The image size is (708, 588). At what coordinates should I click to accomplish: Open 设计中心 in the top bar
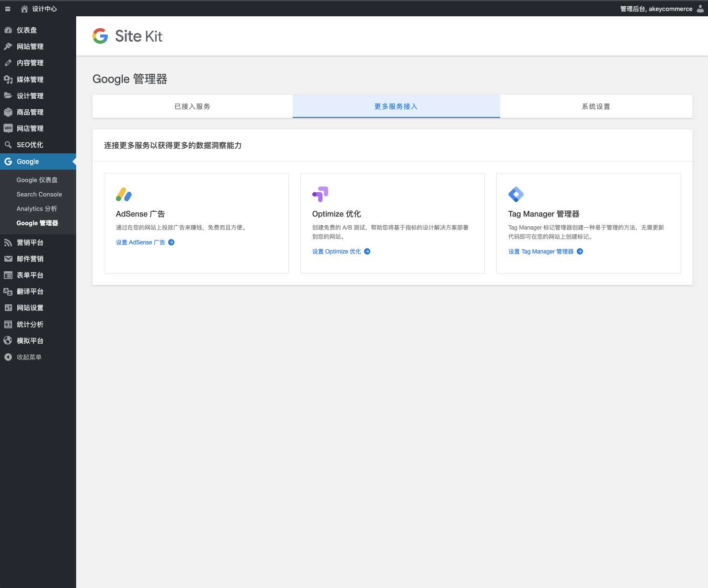click(45, 9)
